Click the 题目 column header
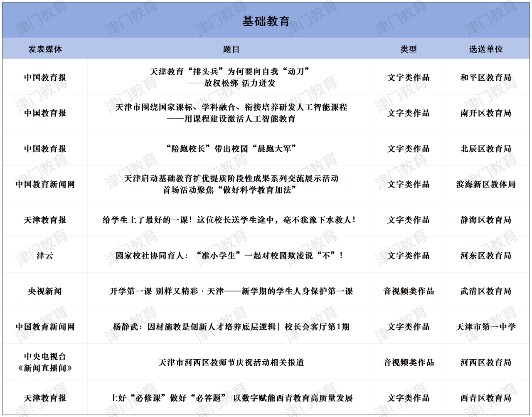Image resolution: width=532 pixels, height=417 pixels. click(x=231, y=49)
